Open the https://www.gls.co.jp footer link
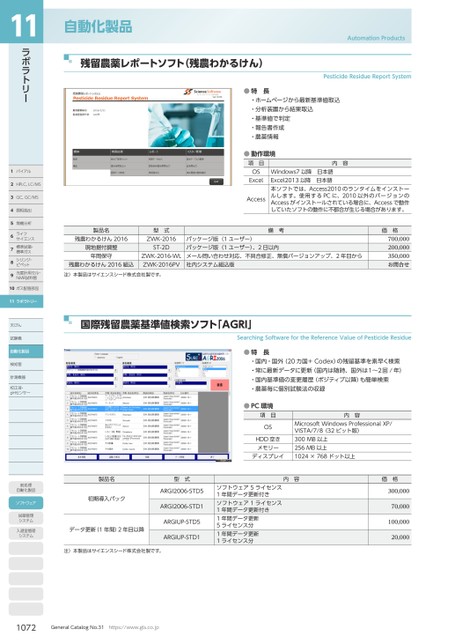Image resolution: width=455 pixels, height=644 pixels. point(133,627)
